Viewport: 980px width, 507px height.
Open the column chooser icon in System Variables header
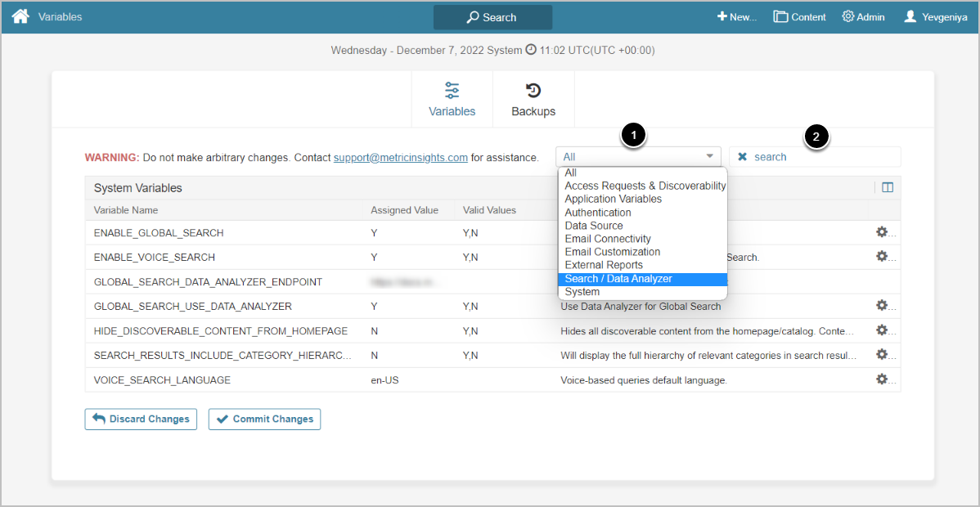point(888,187)
